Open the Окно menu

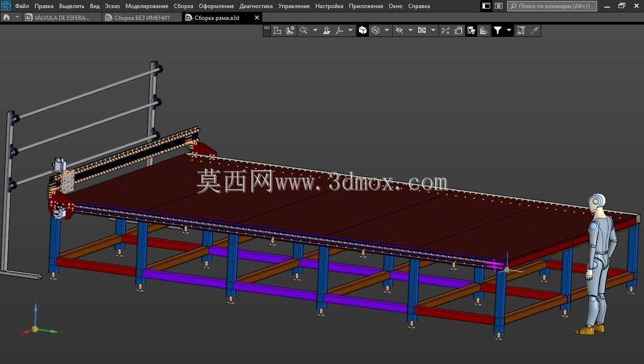(395, 6)
